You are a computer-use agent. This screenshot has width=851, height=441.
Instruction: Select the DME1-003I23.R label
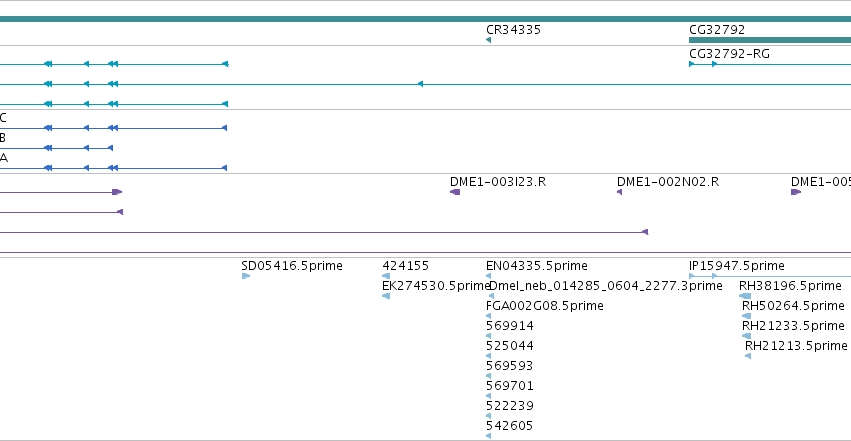[498, 182]
